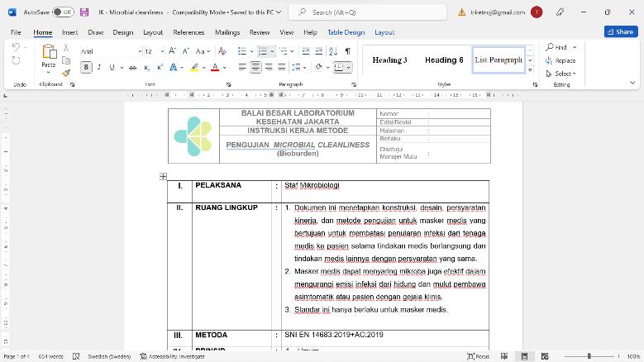
Task: Click the Share button
Action: coord(621,31)
